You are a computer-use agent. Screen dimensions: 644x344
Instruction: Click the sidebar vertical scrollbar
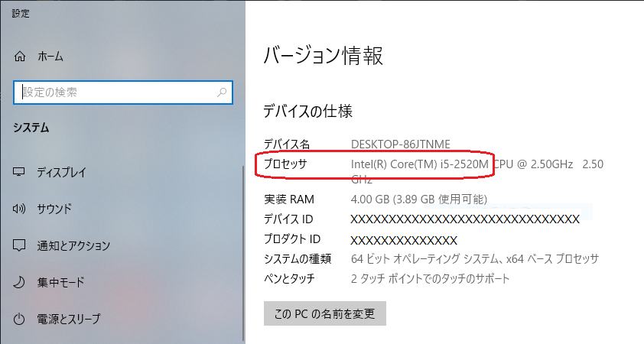(x=244, y=255)
